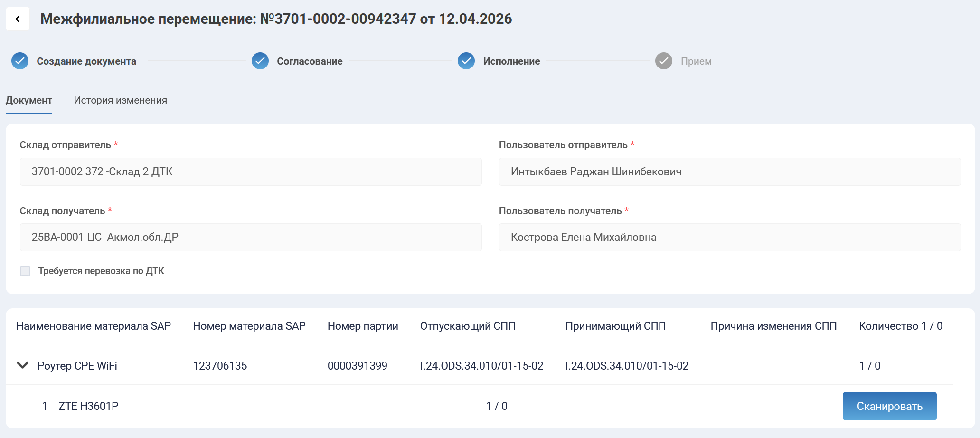Click the back arrow button
This screenshot has width=980, height=438.
(x=18, y=19)
